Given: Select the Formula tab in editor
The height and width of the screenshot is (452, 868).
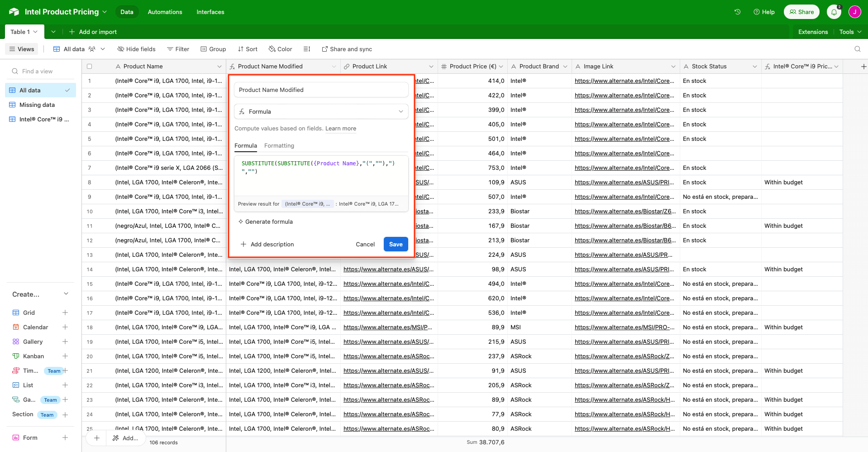Looking at the screenshot, I should pyautogui.click(x=246, y=146).
